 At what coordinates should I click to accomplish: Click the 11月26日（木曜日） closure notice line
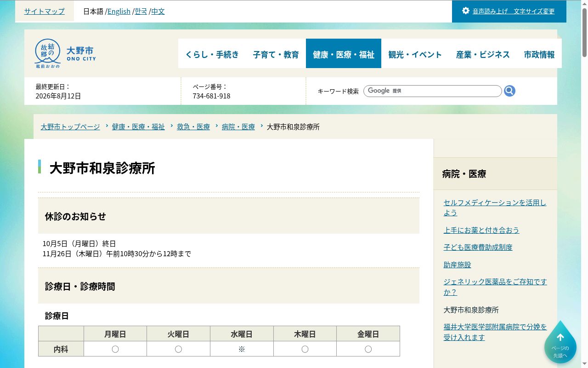coord(117,253)
